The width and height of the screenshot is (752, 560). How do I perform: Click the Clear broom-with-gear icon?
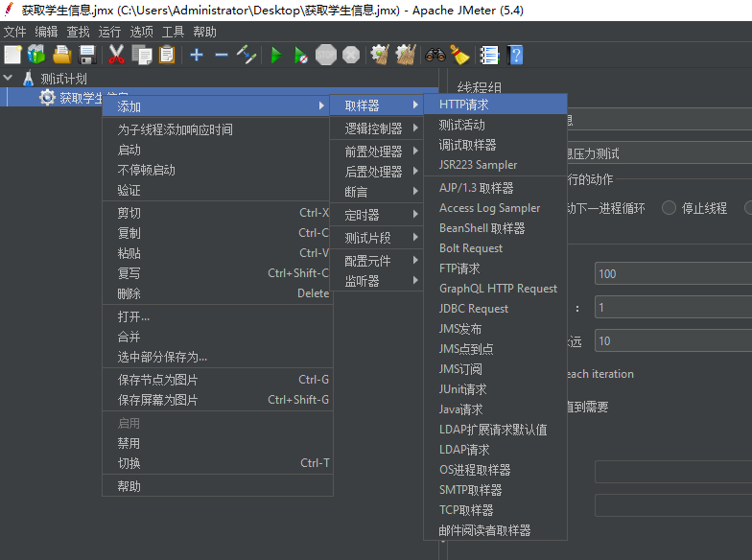[380, 55]
